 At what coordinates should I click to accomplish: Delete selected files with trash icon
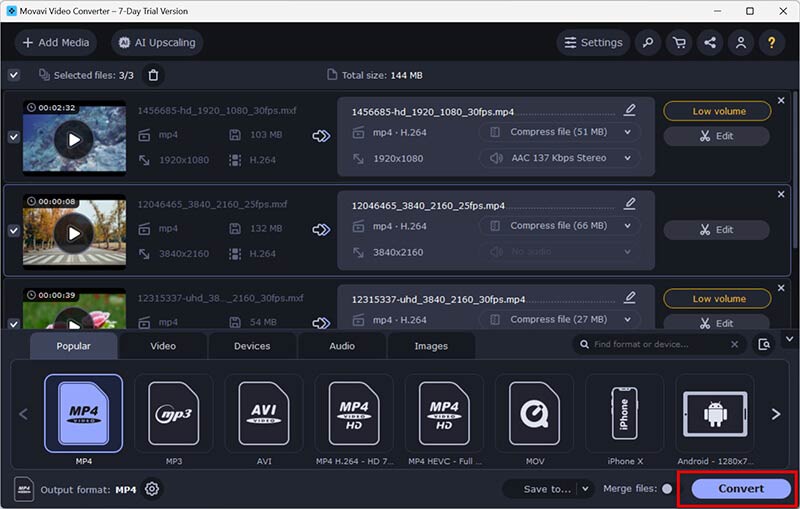153,75
